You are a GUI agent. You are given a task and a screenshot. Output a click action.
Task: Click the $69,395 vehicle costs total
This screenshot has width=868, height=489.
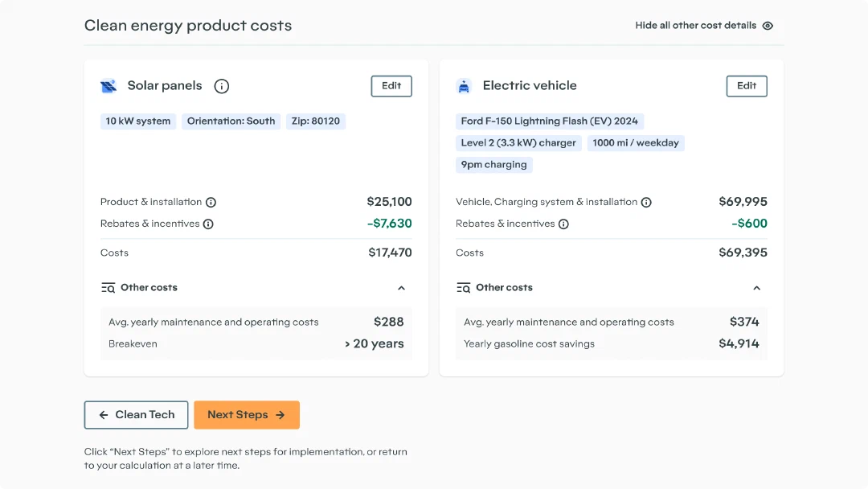[743, 253]
